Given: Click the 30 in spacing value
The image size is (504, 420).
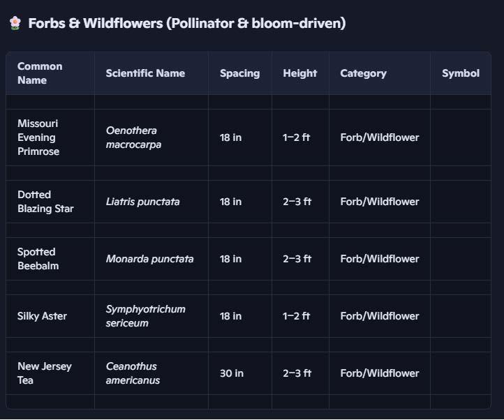Looking at the screenshot, I should coord(232,373).
